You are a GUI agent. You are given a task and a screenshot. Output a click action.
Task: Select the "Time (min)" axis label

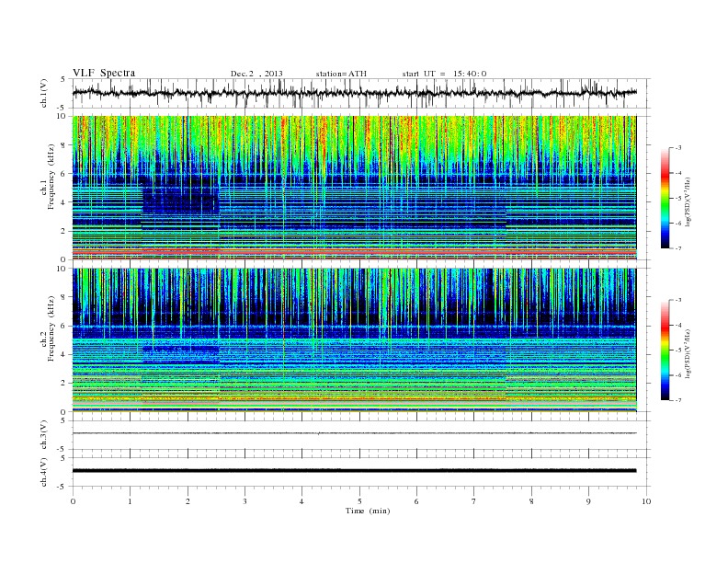368,511
